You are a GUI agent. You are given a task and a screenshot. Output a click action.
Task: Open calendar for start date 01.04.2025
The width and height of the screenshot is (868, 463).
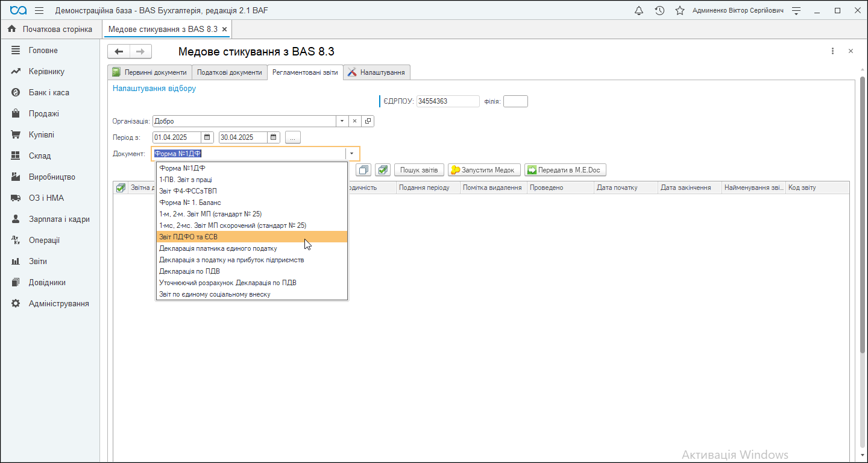pyautogui.click(x=207, y=137)
